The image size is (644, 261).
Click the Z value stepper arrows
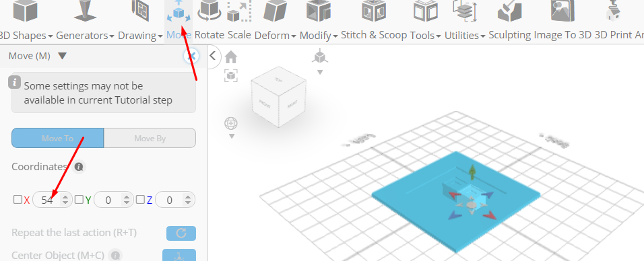(x=188, y=200)
